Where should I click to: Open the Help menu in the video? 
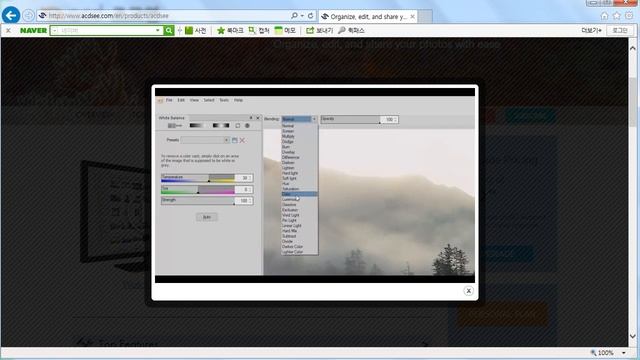click(x=238, y=100)
